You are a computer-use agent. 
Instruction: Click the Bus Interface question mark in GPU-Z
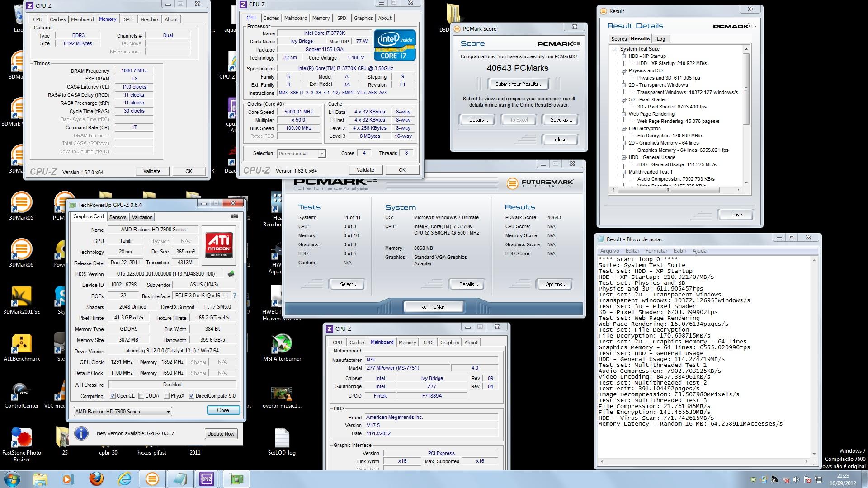(x=234, y=296)
